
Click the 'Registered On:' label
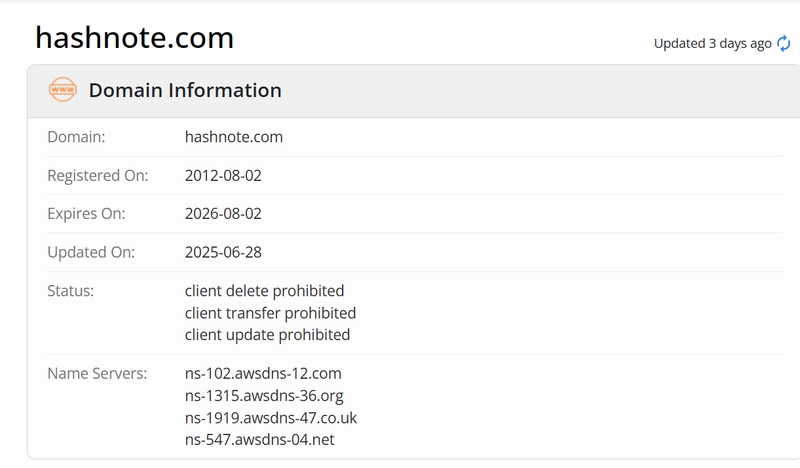pos(97,176)
